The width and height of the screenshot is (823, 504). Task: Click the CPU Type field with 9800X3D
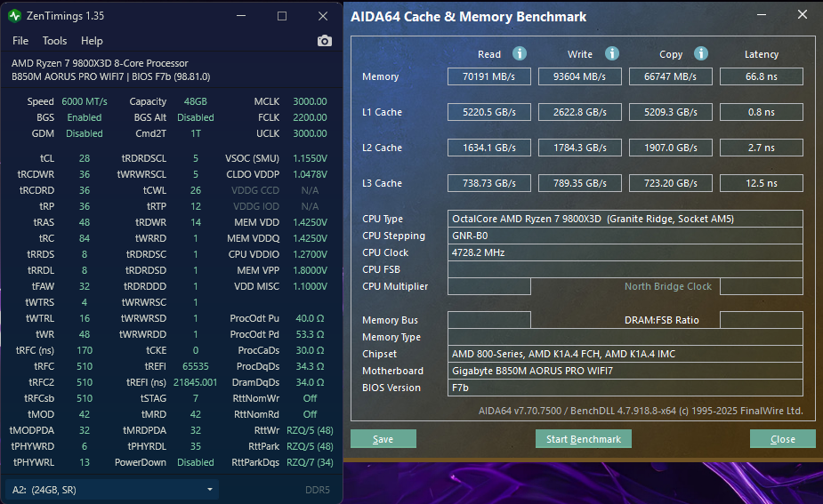[625, 219]
